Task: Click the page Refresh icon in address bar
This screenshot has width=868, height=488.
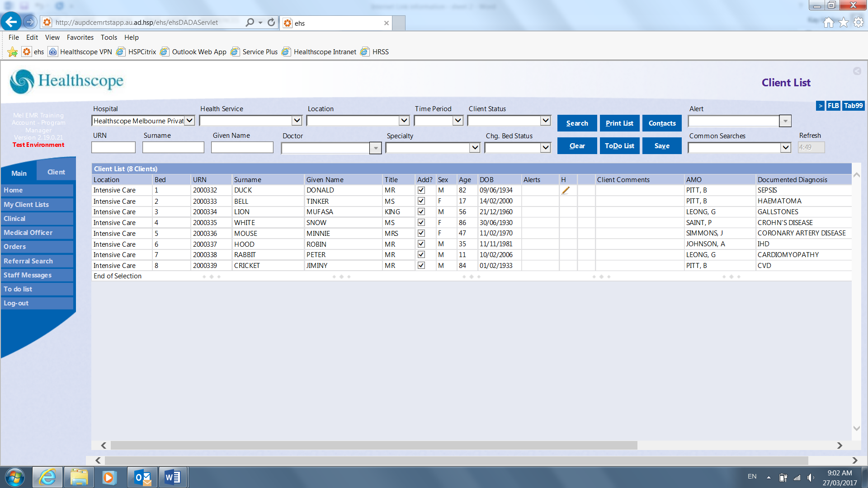Action: coord(271,22)
